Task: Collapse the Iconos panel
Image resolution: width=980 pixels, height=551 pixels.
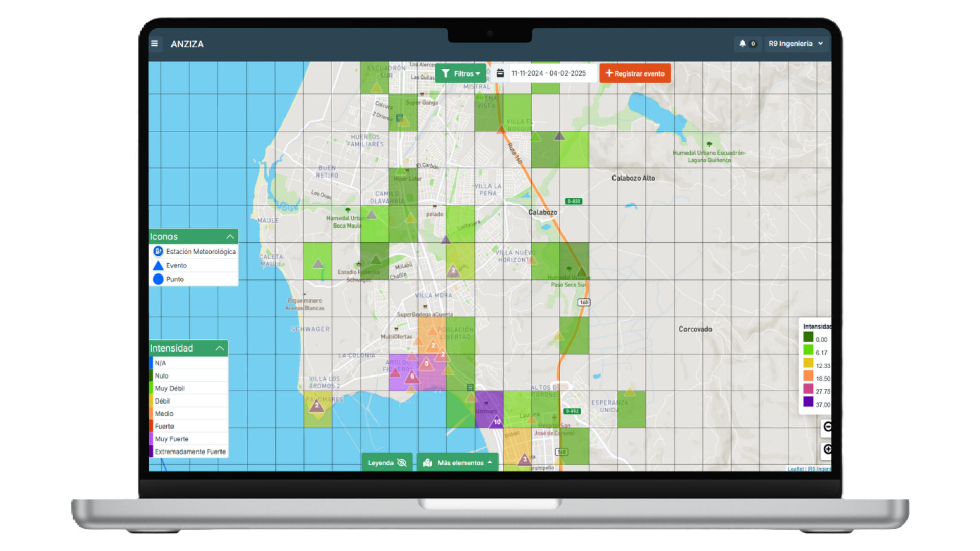Action: pyautogui.click(x=230, y=237)
